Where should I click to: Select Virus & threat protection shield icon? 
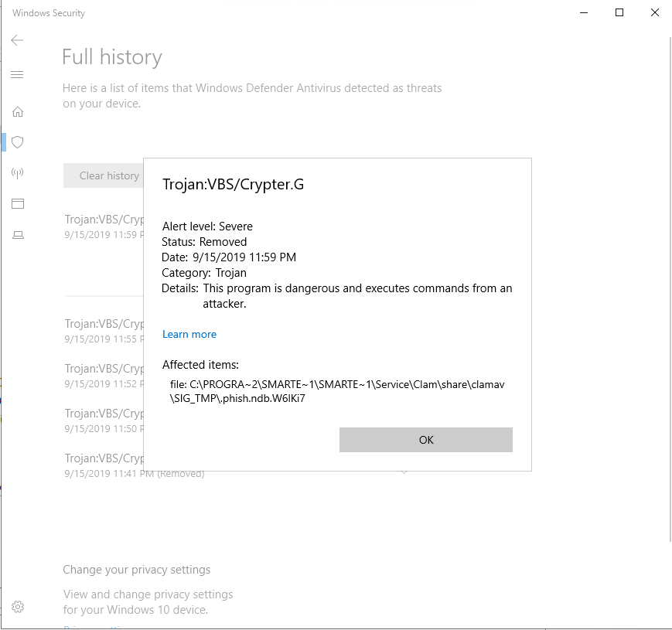17,142
